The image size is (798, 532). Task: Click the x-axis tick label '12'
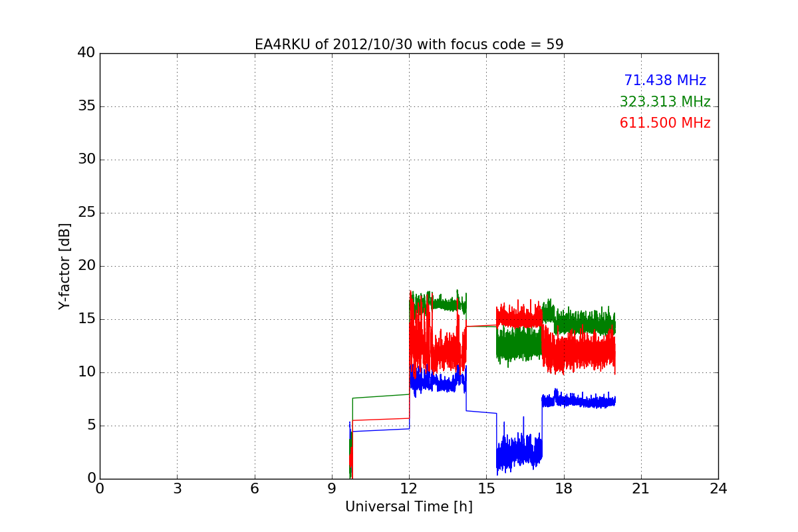point(409,489)
